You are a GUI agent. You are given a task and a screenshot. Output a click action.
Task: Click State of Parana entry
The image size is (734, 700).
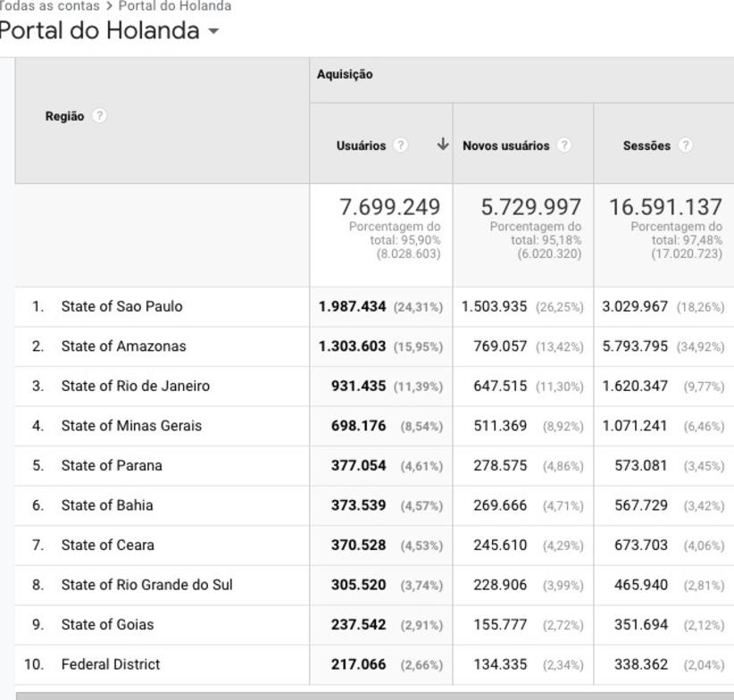pos(112,465)
